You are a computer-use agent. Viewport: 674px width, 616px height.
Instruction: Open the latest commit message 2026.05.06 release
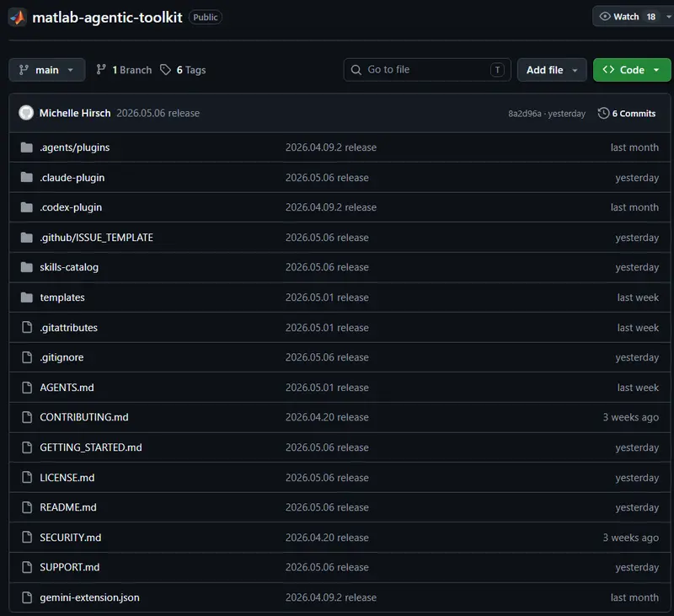coord(158,113)
